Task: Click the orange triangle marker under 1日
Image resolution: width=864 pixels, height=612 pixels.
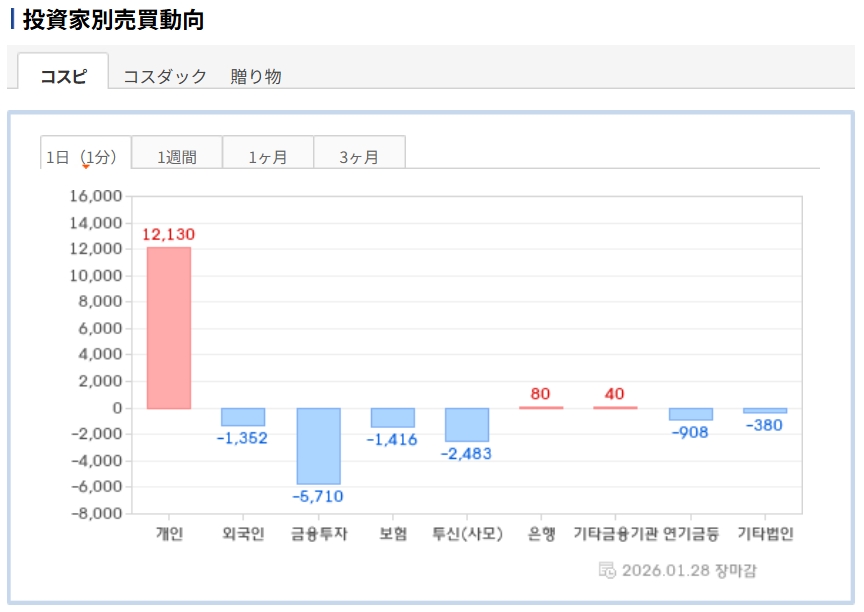Action: (86, 167)
